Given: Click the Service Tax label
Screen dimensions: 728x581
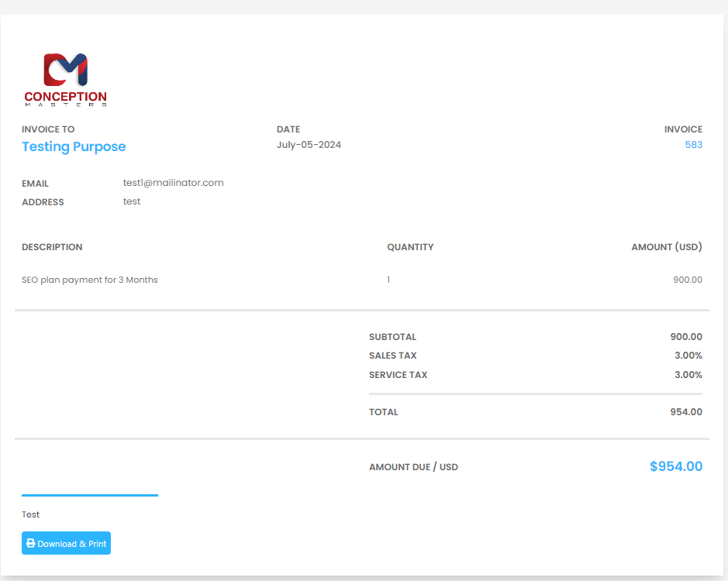Looking at the screenshot, I should click(x=398, y=375).
